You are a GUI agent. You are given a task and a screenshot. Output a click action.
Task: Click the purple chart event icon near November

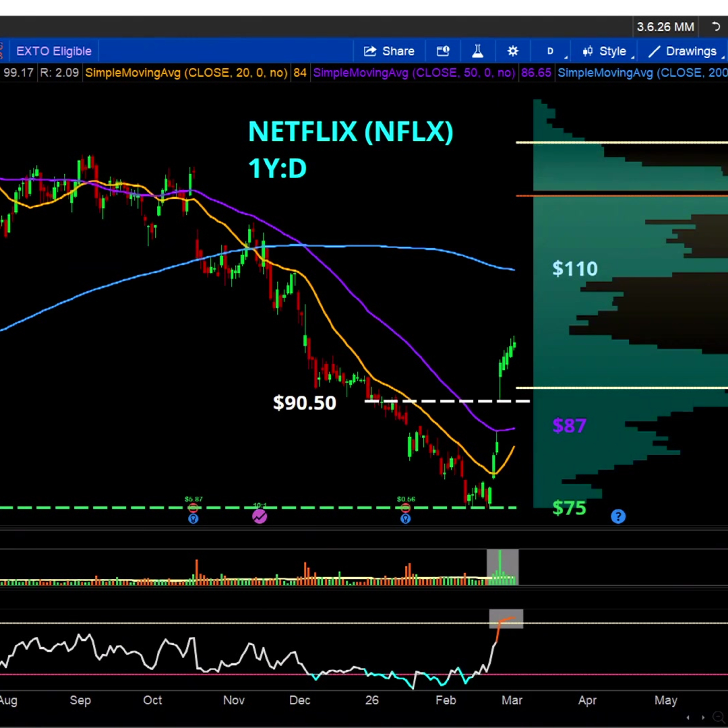(x=259, y=517)
